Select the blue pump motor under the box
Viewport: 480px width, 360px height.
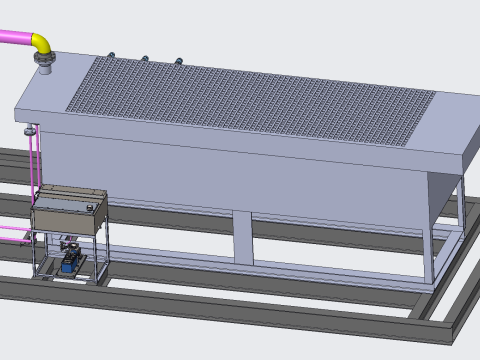[x=70, y=265]
